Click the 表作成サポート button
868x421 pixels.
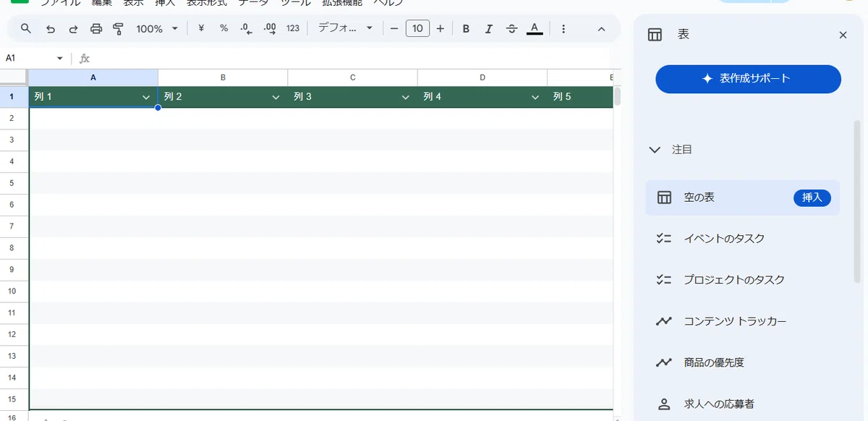pyautogui.click(x=748, y=79)
